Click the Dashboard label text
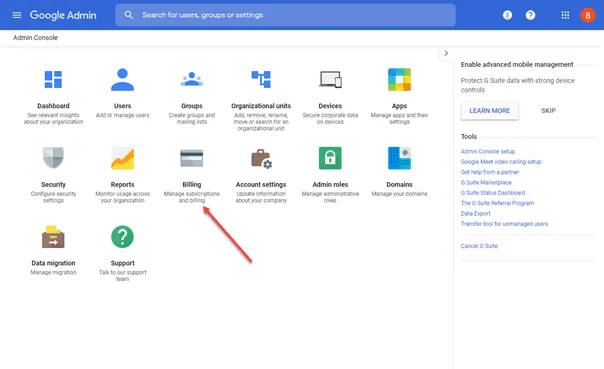The image size is (604, 369). coord(53,106)
